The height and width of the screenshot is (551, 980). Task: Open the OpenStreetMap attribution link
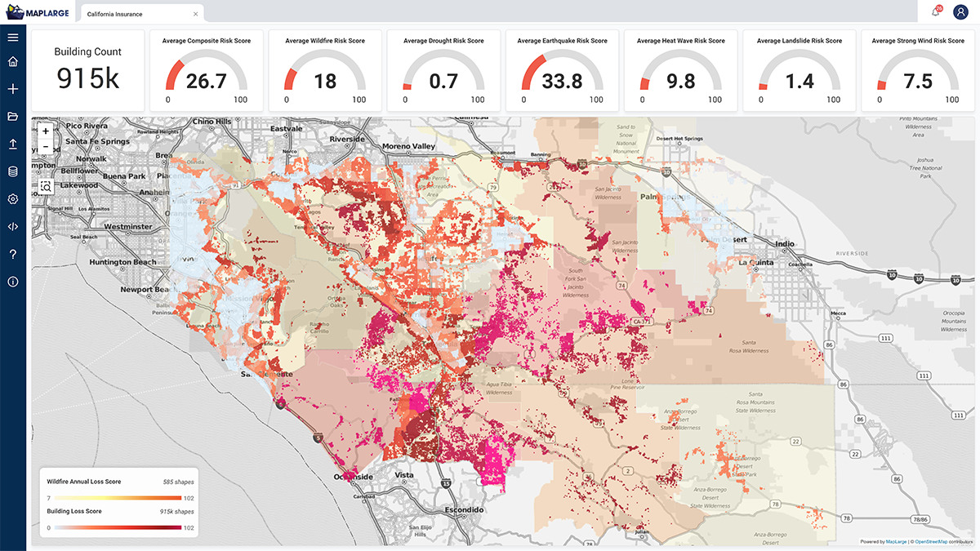point(931,540)
